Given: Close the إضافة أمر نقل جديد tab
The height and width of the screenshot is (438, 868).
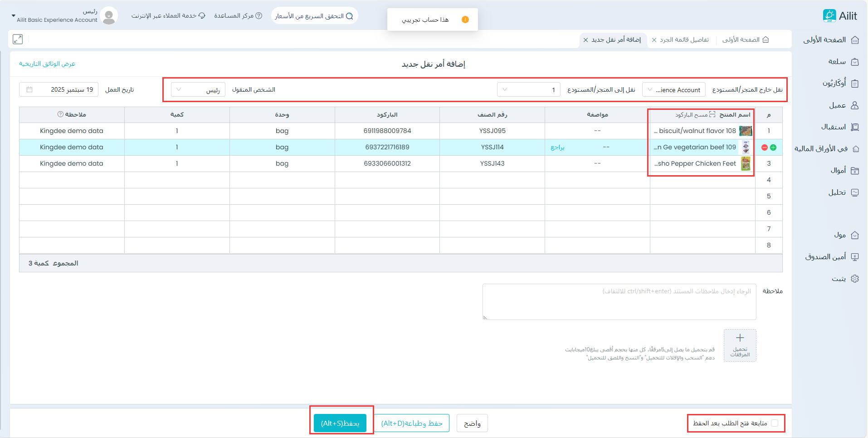Looking at the screenshot, I should [x=586, y=40].
